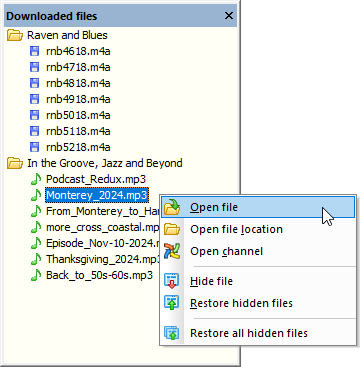360x367 pixels.
Task: Select Back_to_50s-60s.mp3
Action: pos(99,275)
